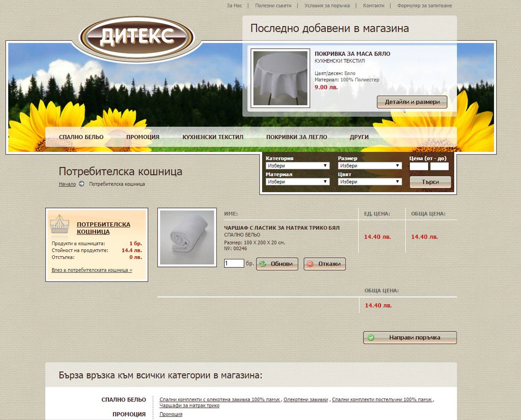Click the СПАЛНО БЕЛЬО footer category label
The height and width of the screenshot is (420, 521).
[124, 400]
